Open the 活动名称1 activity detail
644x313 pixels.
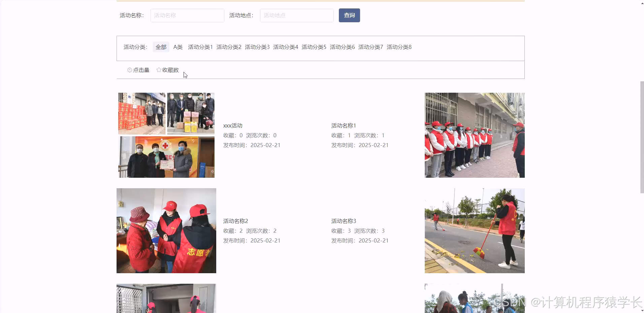coord(343,125)
